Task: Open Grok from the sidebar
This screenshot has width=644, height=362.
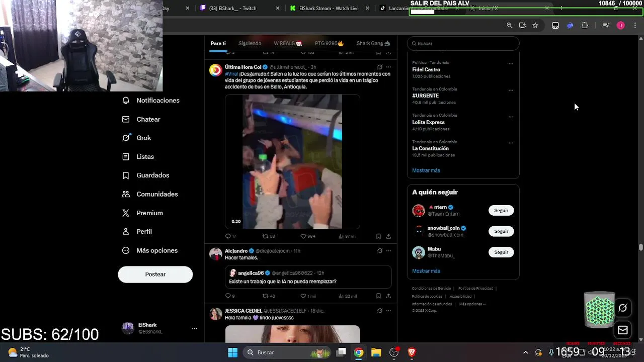Action: click(x=137, y=138)
